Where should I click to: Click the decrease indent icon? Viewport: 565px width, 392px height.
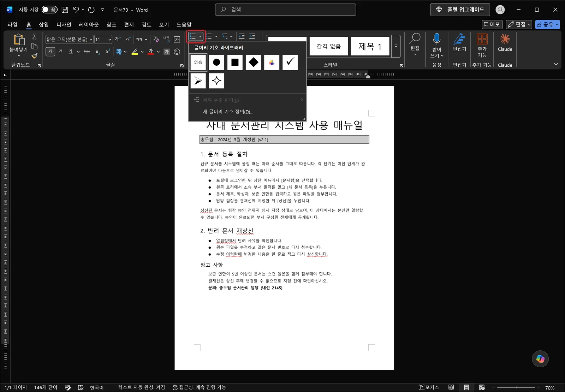tap(242, 36)
